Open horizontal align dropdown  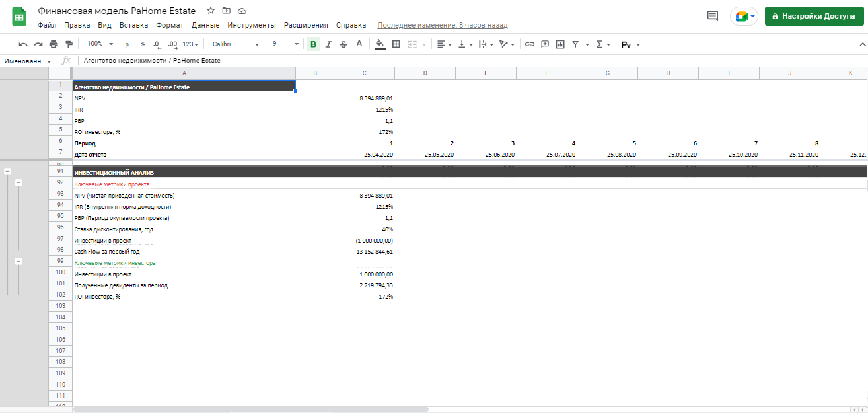(x=445, y=44)
